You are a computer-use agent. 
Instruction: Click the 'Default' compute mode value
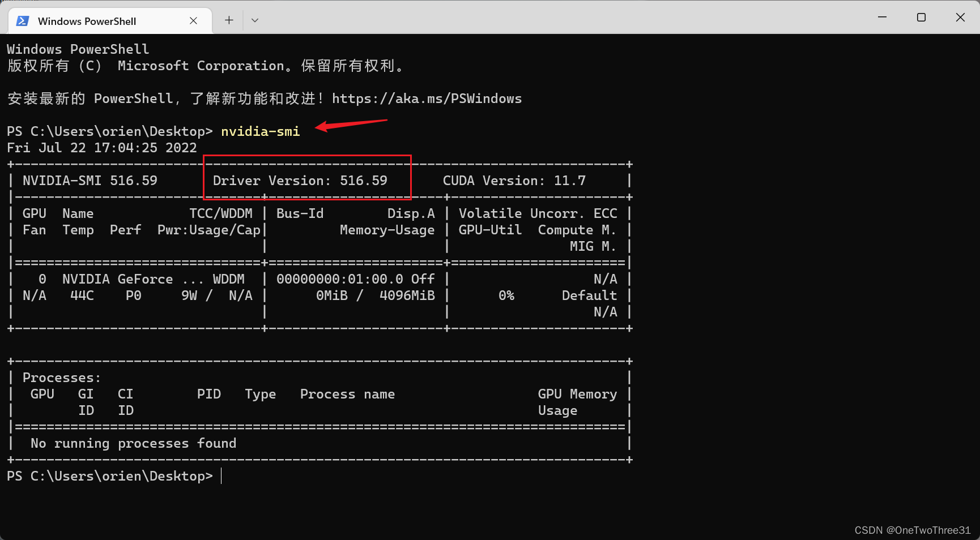589,295
